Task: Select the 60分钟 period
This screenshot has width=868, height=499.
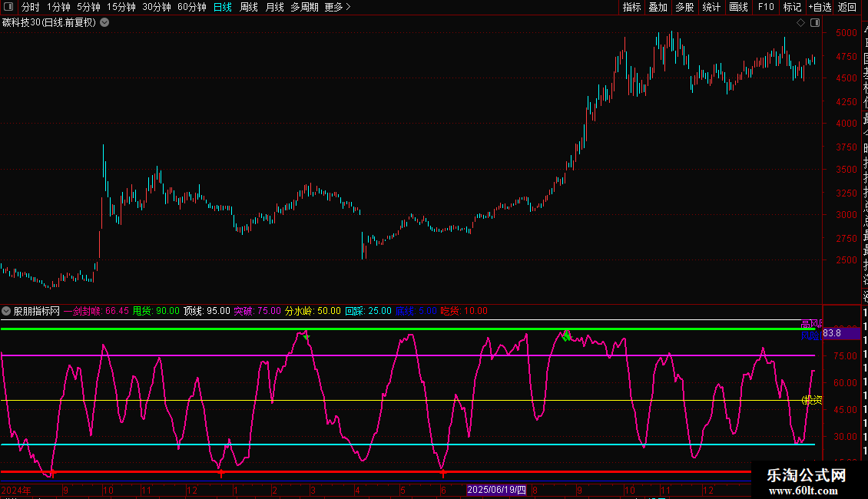Action: [x=192, y=7]
